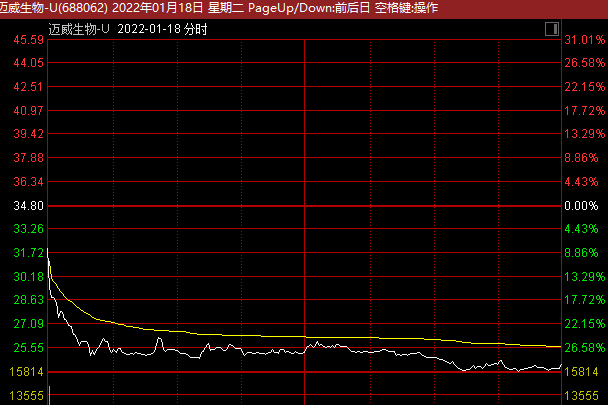Select the red 8.86% percentage label
This screenshot has height=405, width=608.
(x=581, y=158)
